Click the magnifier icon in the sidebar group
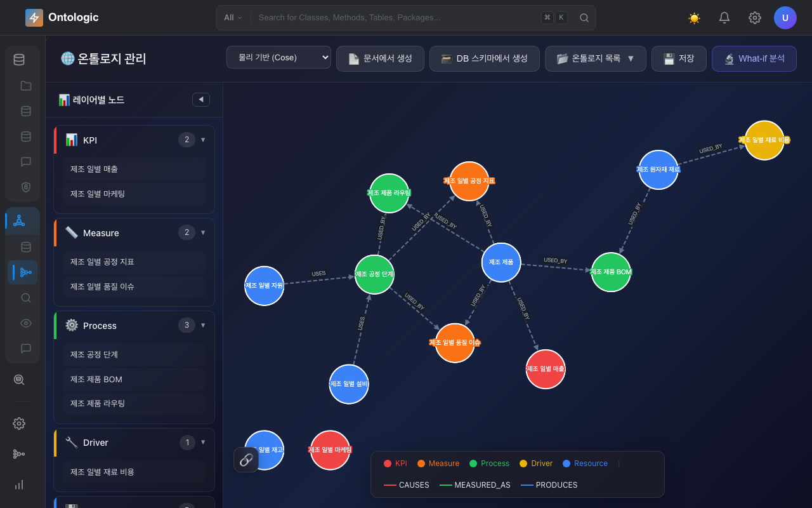Screen dimensions: 812x508 [x=26, y=298]
